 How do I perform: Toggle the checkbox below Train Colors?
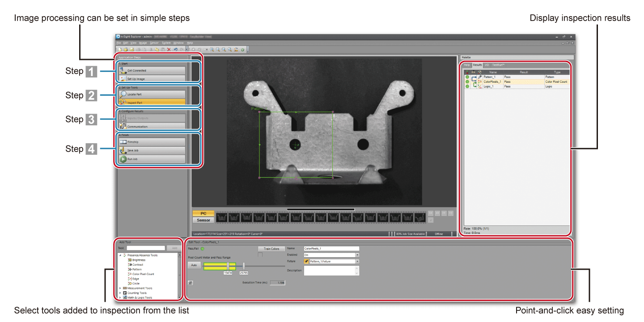pyautogui.click(x=260, y=255)
